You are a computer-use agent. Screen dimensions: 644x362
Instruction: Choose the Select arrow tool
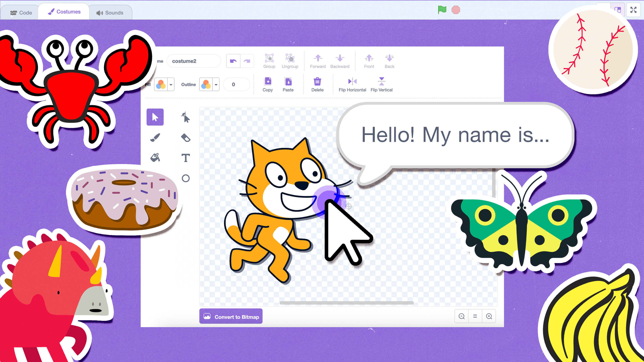pos(155,117)
